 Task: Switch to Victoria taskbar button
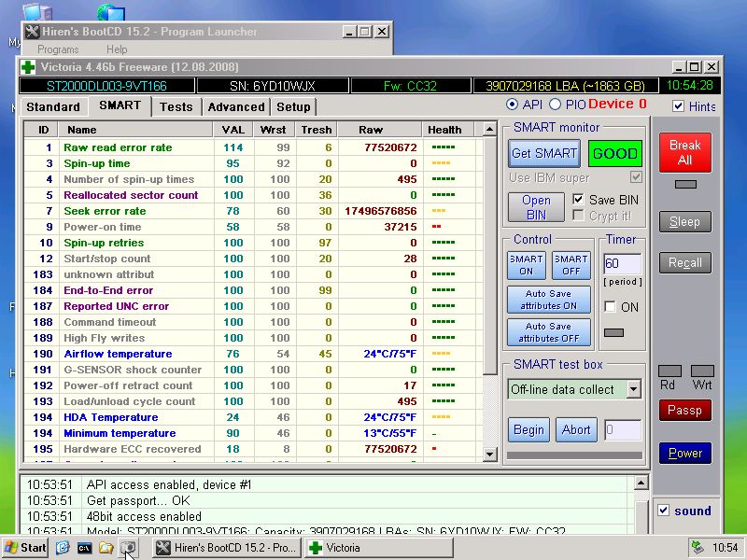(x=378, y=548)
